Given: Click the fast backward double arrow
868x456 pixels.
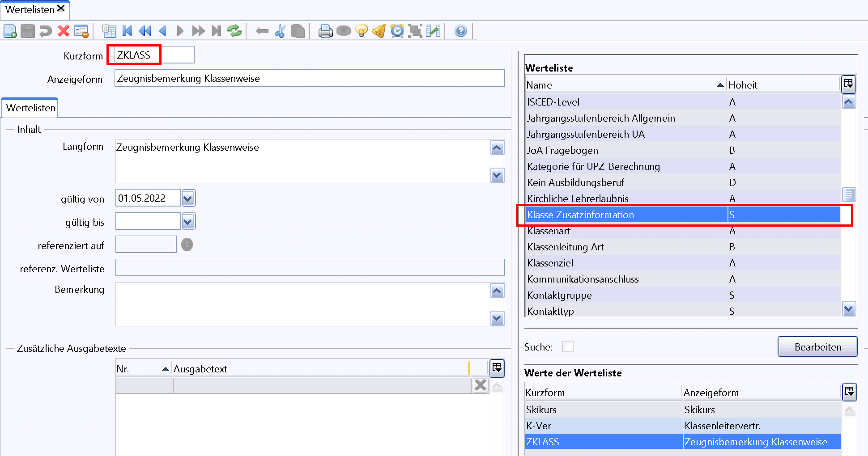Looking at the screenshot, I should pos(145,31).
